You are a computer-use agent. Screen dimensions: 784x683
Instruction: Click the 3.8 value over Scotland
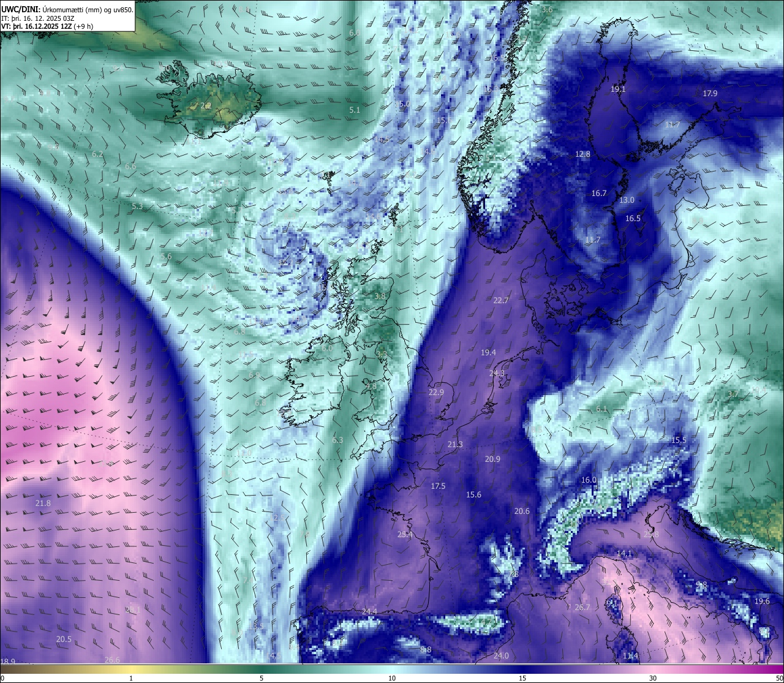(x=380, y=296)
